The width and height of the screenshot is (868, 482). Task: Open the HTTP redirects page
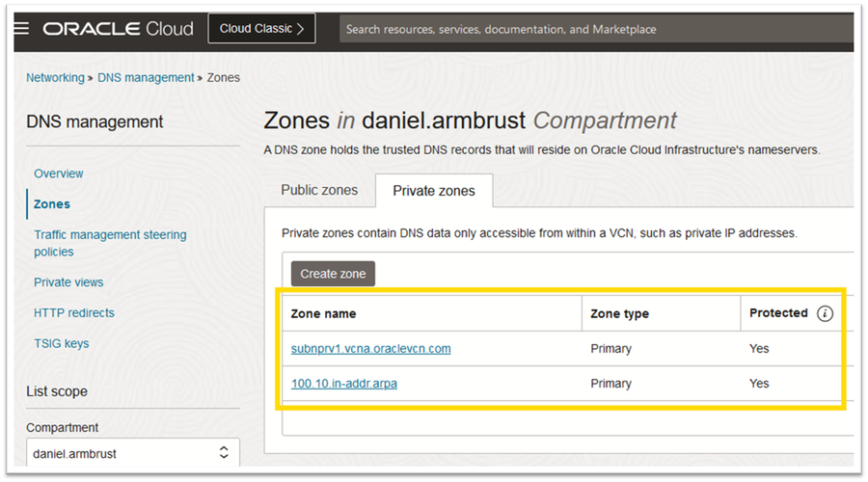click(74, 312)
